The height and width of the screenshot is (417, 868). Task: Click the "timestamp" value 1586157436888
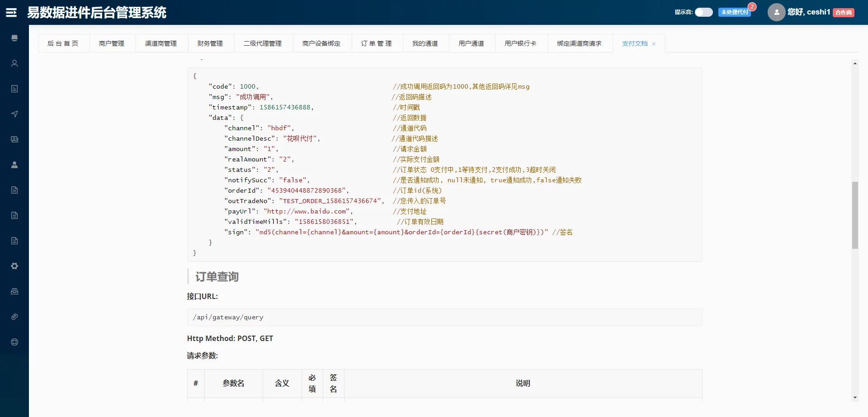point(285,107)
